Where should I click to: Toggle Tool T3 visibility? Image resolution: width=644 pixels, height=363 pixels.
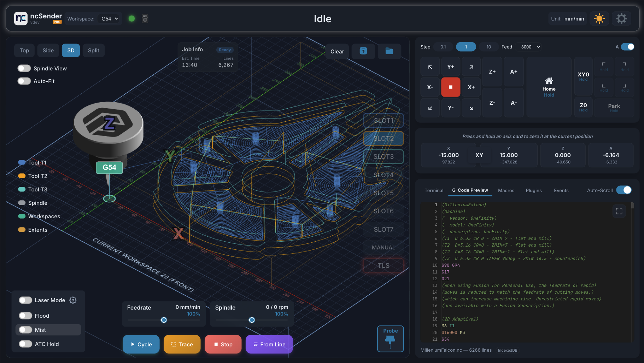pyautogui.click(x=33, y=190)
